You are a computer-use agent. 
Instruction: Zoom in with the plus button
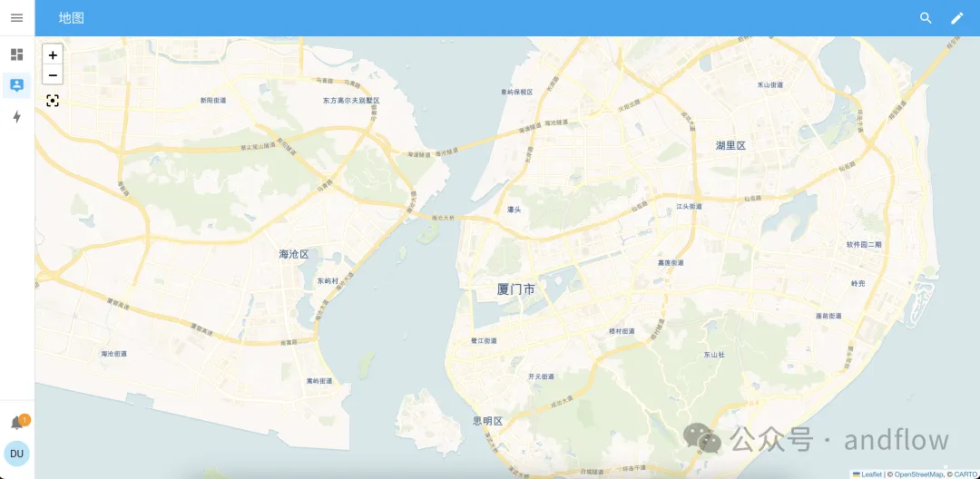coord(53,55)
